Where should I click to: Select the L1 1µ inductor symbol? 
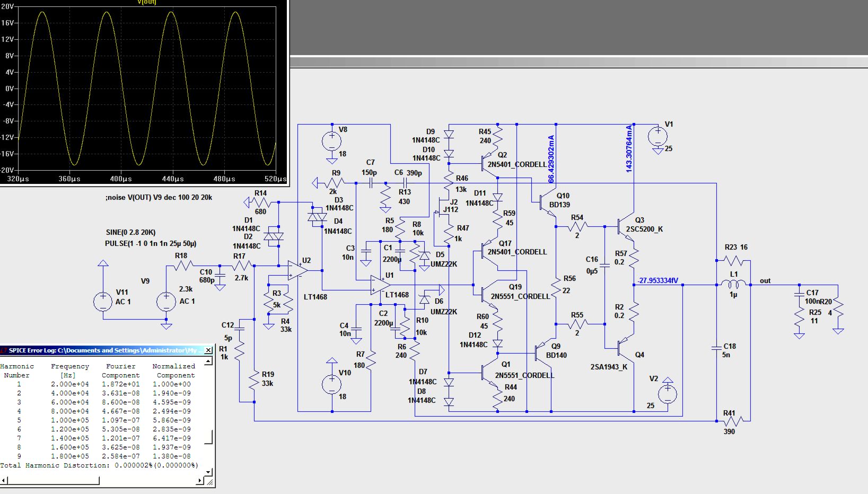733,285
